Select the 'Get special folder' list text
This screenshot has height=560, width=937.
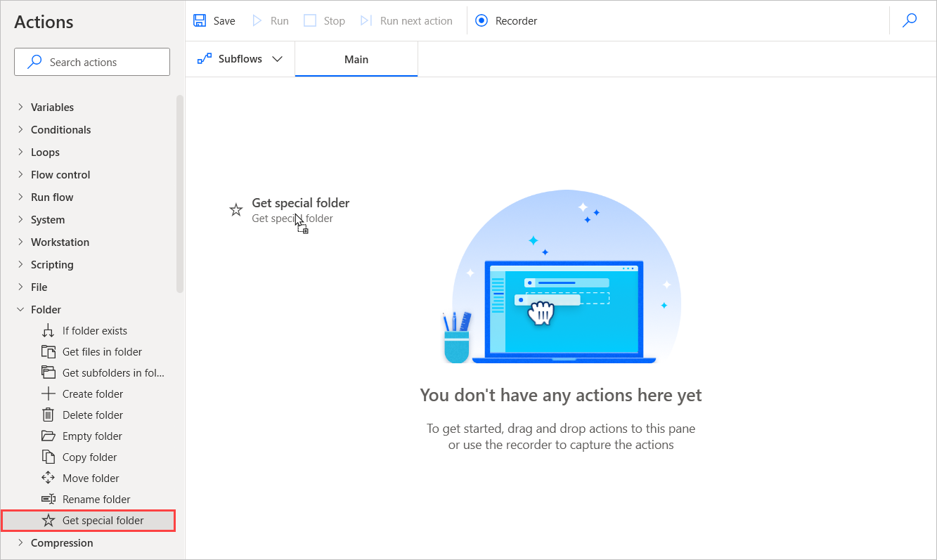point(103,520)
